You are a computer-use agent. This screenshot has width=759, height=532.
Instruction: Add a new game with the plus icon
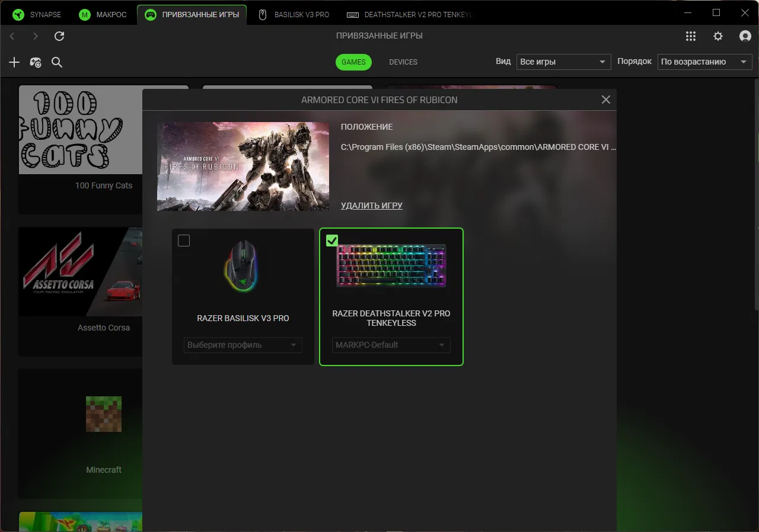point(14,62)
